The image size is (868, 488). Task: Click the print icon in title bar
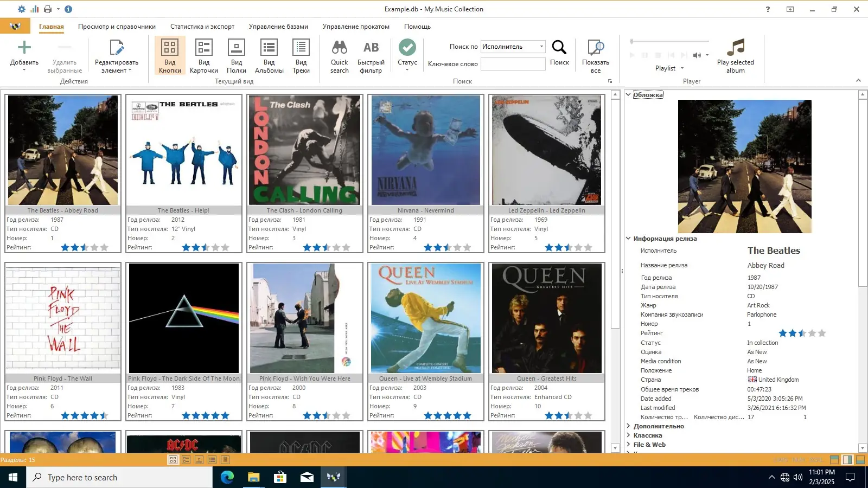pyautogui.click(x=48, y=9)
